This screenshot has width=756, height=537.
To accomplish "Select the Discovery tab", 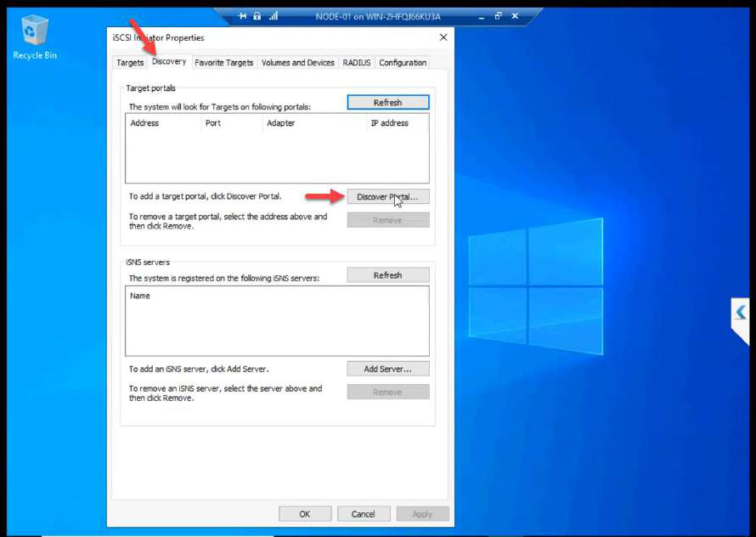I will point(169,62).
